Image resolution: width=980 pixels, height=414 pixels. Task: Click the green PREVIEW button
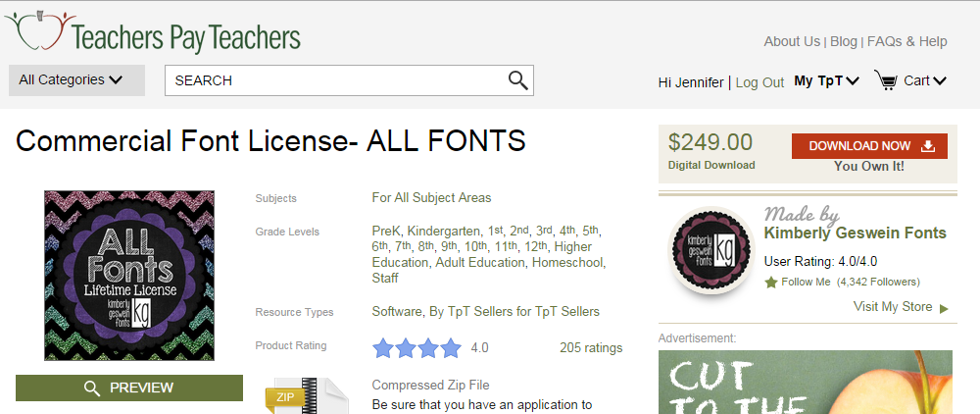128,388
